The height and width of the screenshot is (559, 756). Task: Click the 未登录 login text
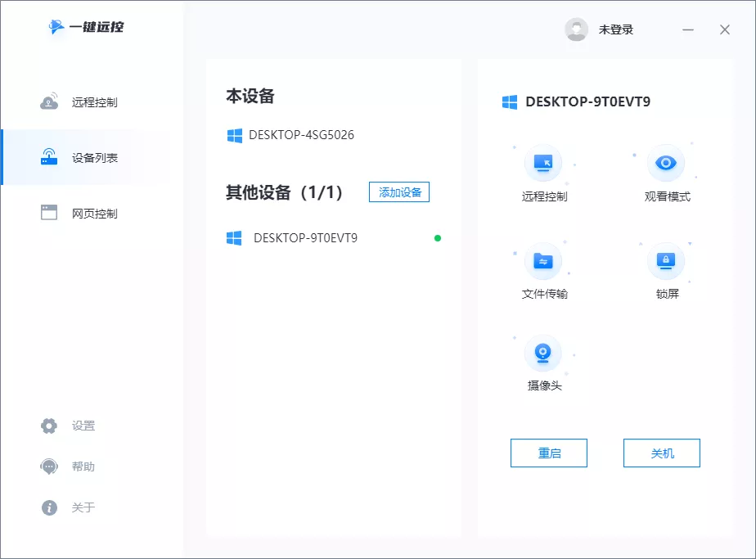[616, 29]
